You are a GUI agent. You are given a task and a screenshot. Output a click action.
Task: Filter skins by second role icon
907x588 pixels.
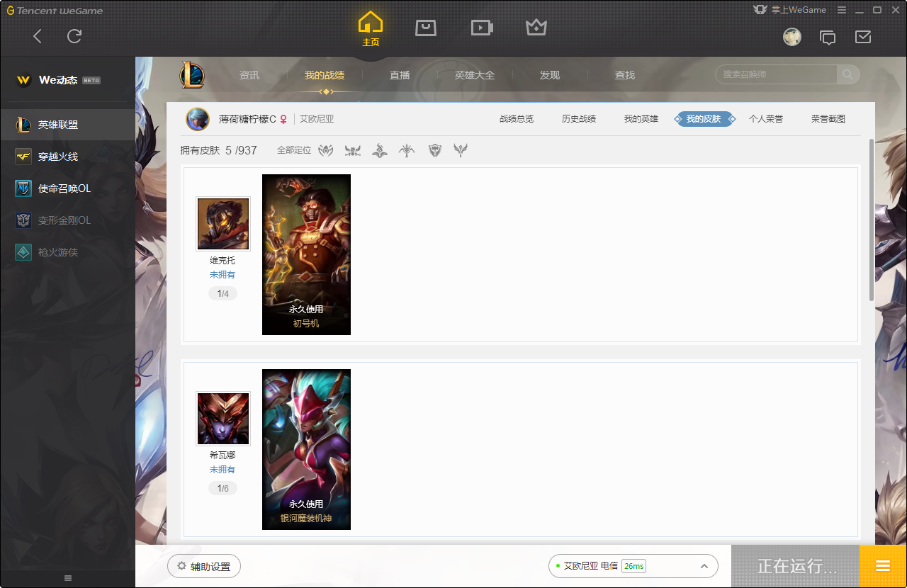[353, 150]
